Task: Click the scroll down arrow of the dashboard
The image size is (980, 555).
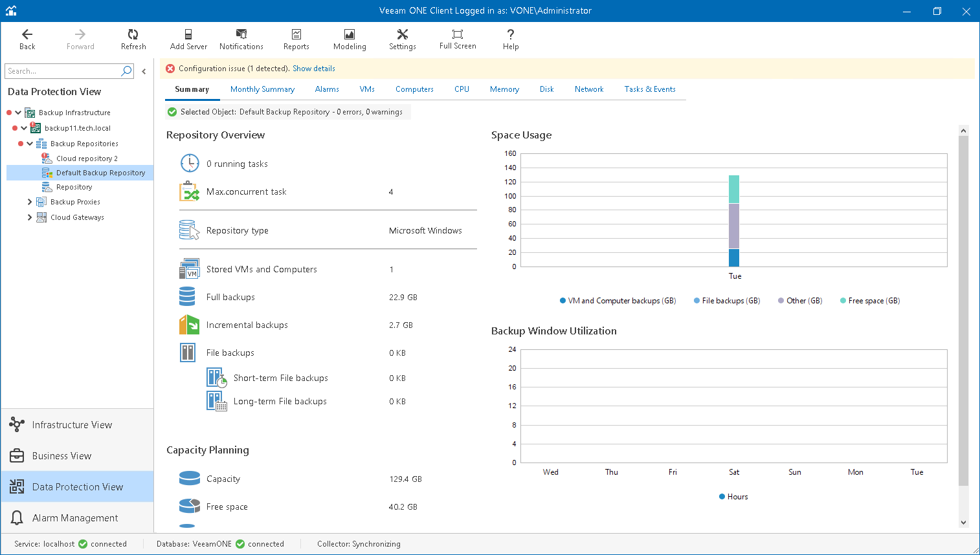Action: click(x=963, y=523)
